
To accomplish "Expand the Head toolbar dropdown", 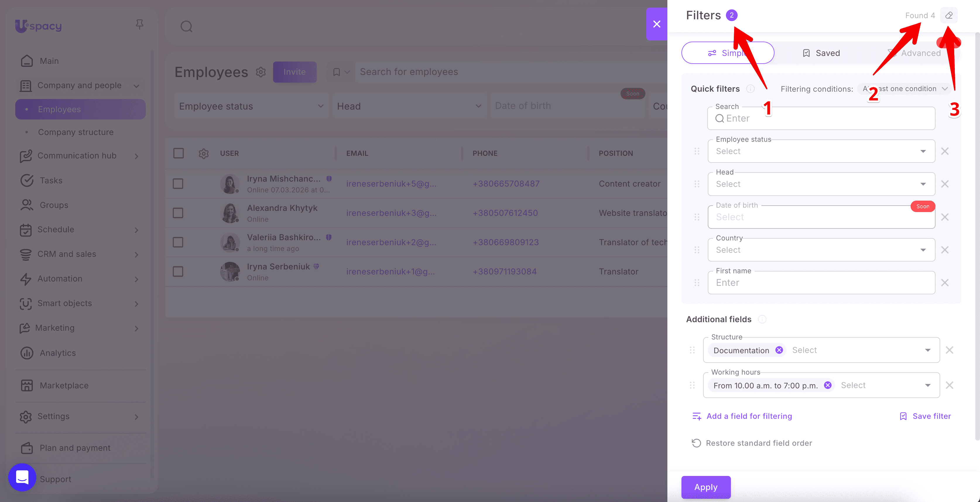I will click(x=410, y=106).
